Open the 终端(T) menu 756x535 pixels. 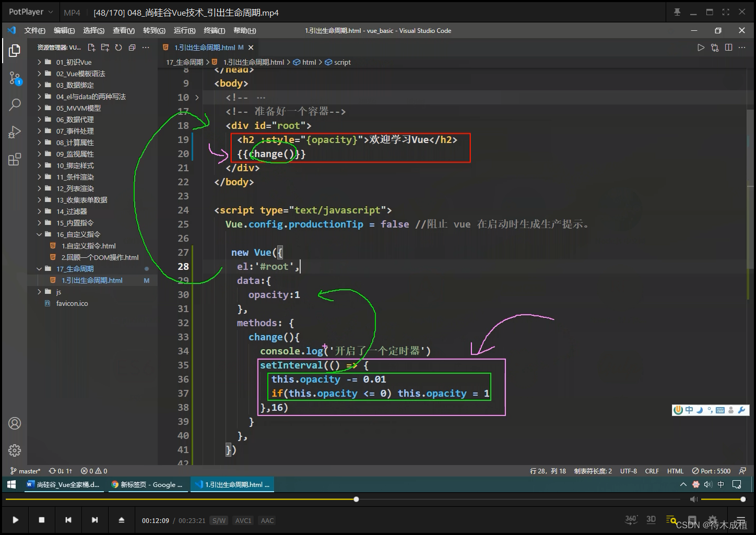pyautogui.click(x=215, y=31)
